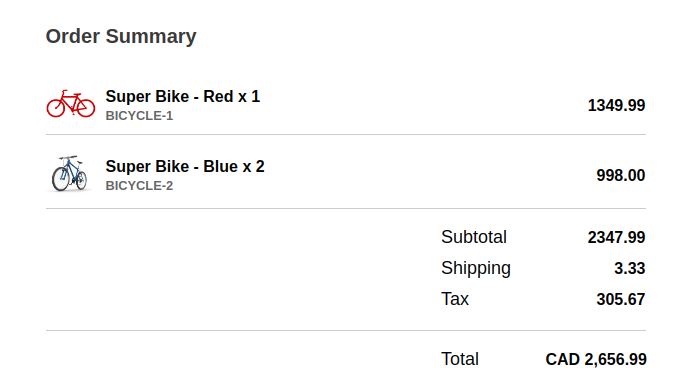Click the CAD 2,656.99 total amount

pyautogui.click(x=596, y=359)
